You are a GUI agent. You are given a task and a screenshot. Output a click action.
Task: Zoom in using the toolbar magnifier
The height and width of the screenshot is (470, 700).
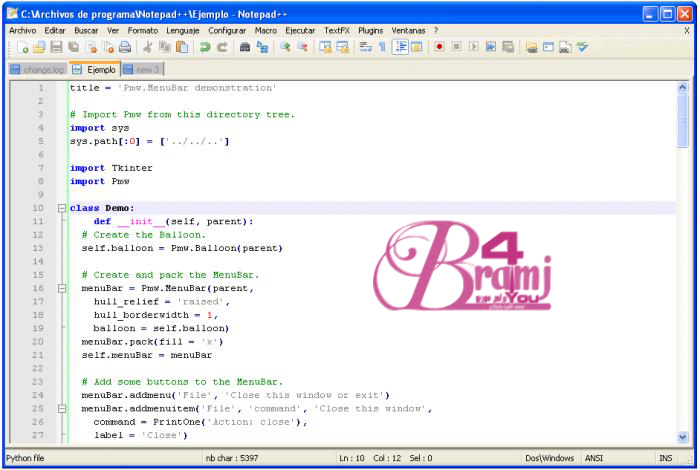pos(285,47)
